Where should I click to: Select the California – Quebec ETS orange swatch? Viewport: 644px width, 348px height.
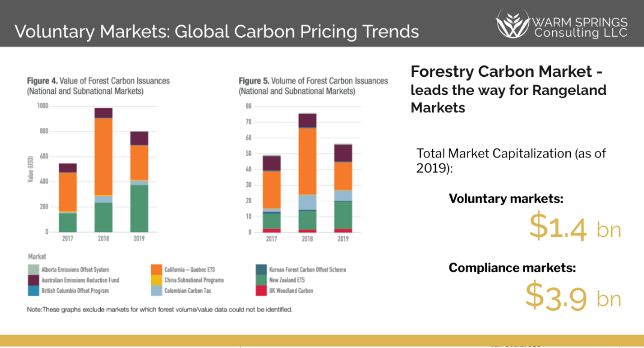[x=157, y=270]
